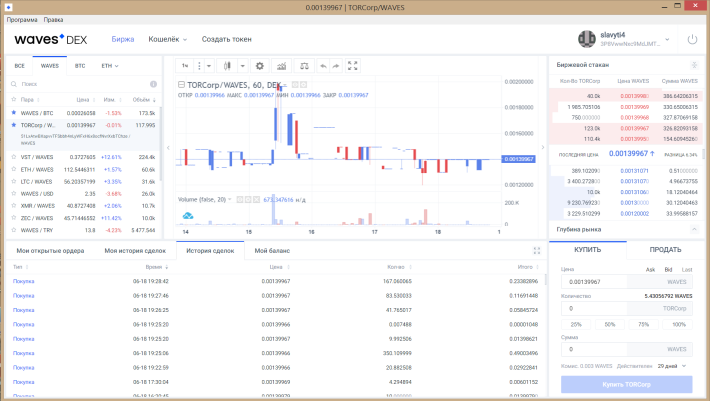Open the Программа menu
Screen dimensions: 710x401
click(22, 19)
